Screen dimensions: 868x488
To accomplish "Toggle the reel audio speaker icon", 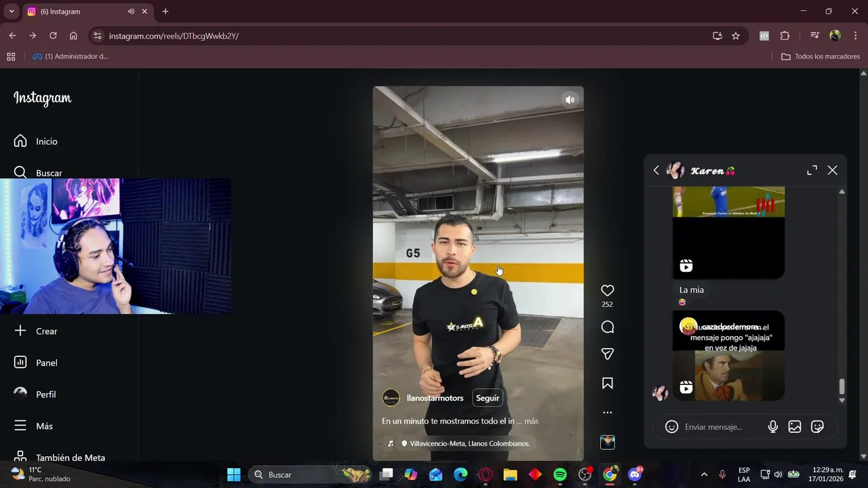I will [570, 100].
